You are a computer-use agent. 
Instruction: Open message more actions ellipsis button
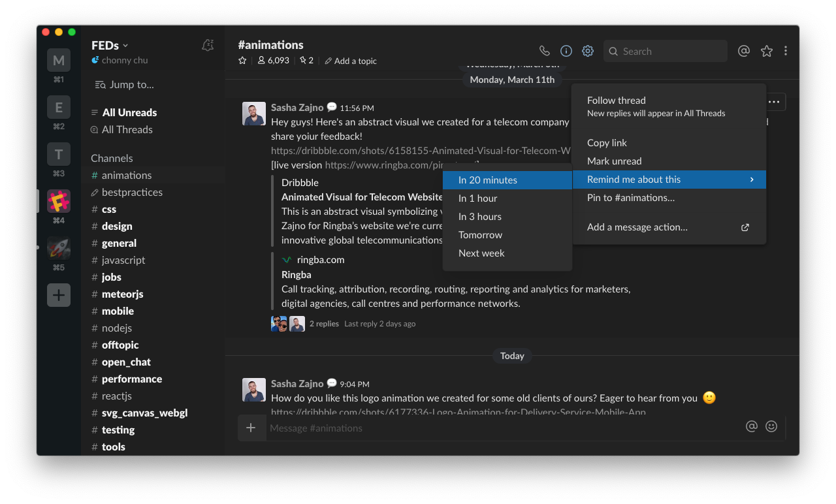click(x=774, y=102)
